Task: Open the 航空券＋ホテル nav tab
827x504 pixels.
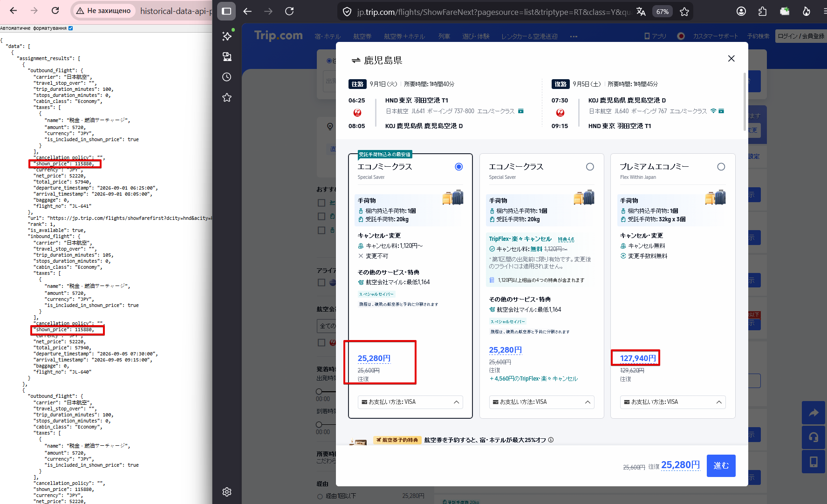Action: [x=404, y=36]
